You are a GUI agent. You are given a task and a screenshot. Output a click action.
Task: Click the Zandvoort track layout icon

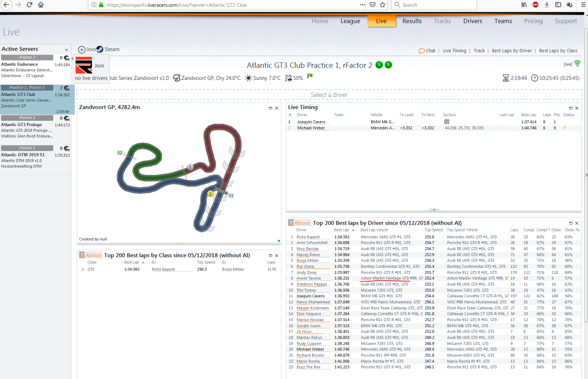(x=176, y=78)
